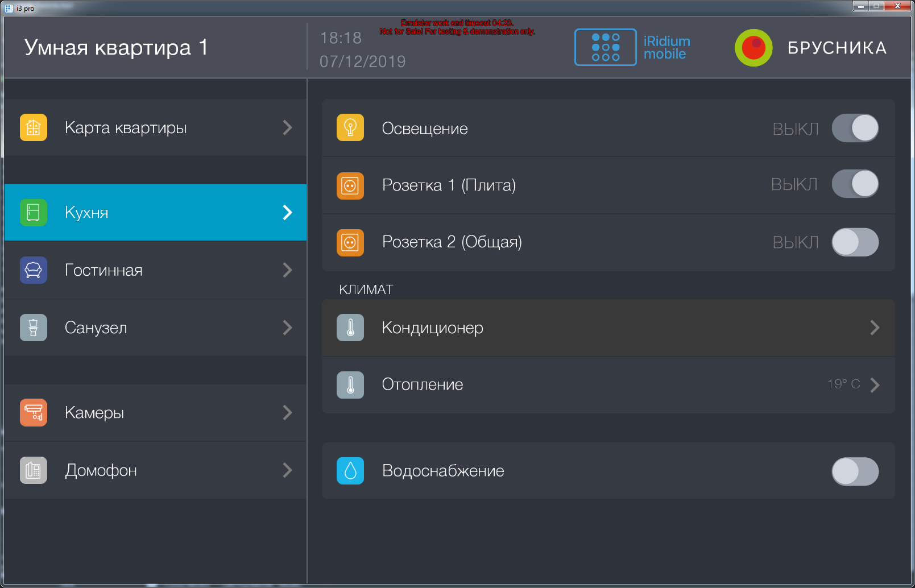The height and width of the screenshot is (588, 915).
Task: Expand Карта квартиры with its arrow
Action: pyautogui.click(x=287, y=127)
